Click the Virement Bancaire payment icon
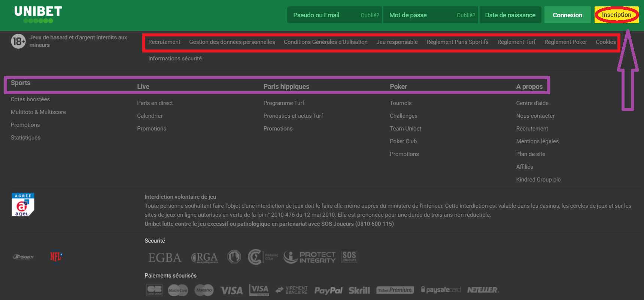Viewport: 644px width, 300px height. coord(291,290)
